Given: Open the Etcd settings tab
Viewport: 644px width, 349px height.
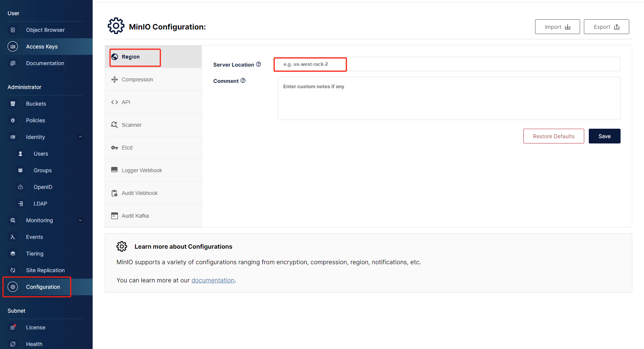Looking at the screenshot, I should (x=153, y=148).
